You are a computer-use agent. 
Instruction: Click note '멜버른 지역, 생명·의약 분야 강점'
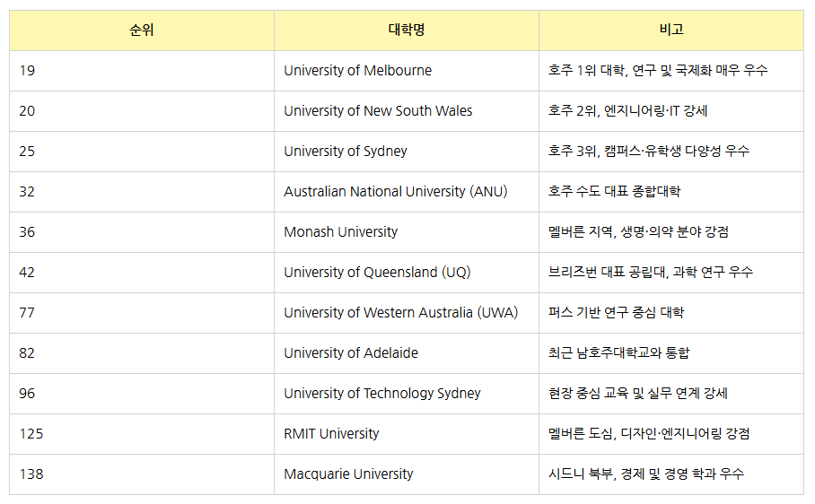[x=638, y=231]
